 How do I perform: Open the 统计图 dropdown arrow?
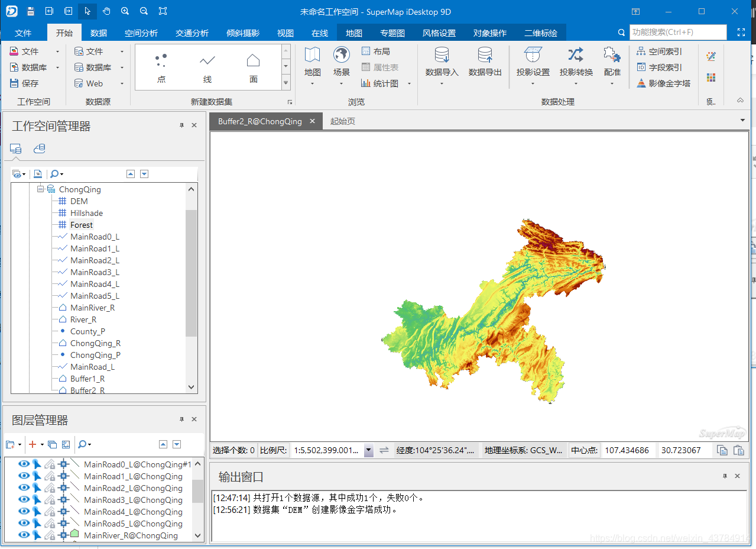click(x=409, y=83)
